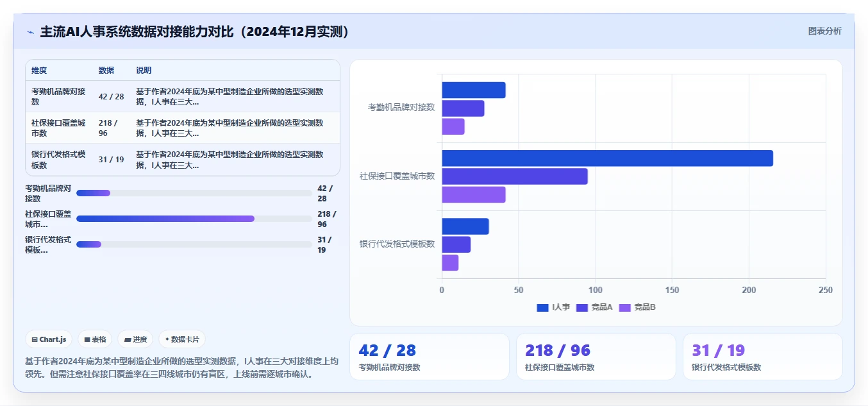Click I人事 bar for 银行代发格式模板数
Image resolution: width=868 pixels, height=406 pixels.
[465, 226]
